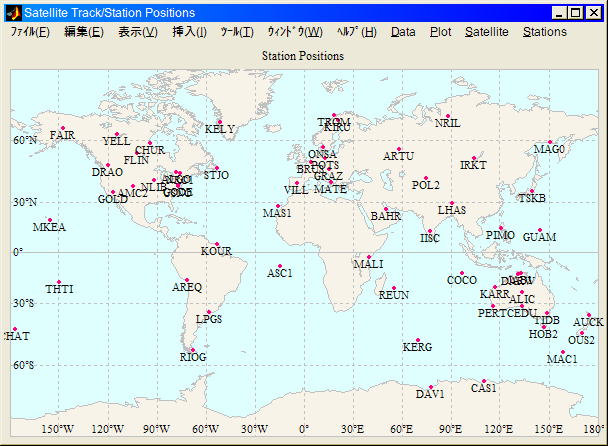Select the FAIR station marker in Alaska

coord(63,129)
